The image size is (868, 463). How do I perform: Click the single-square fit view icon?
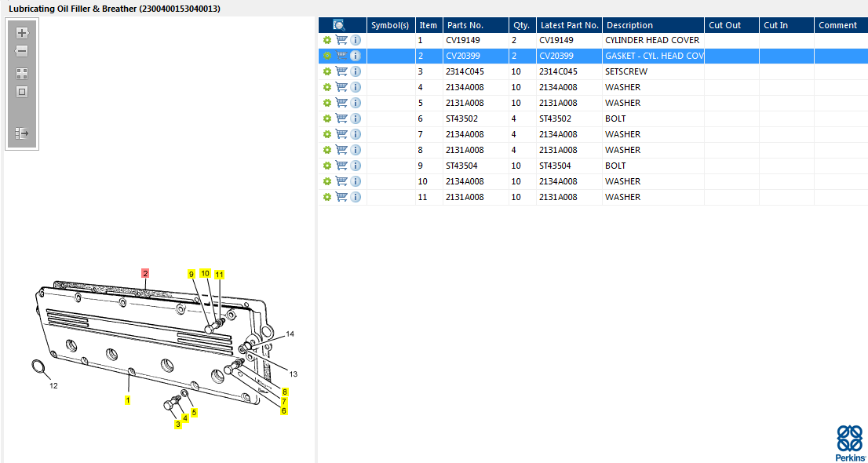pos(22,92)
